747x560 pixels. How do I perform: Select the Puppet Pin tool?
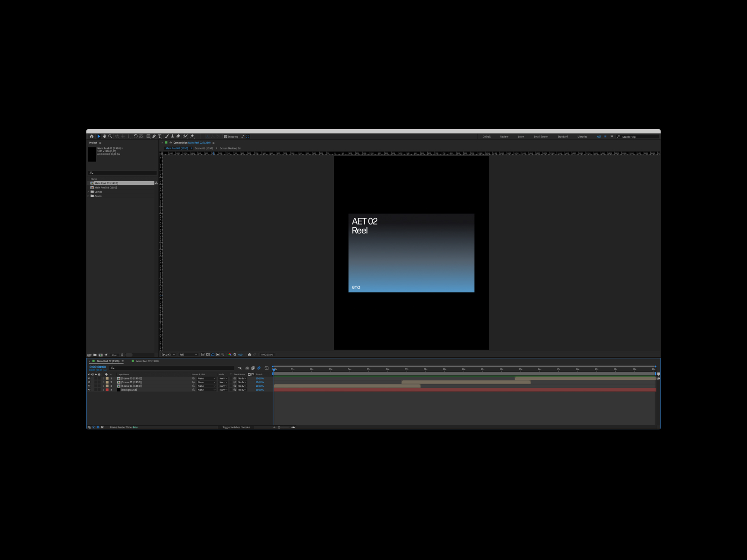192,136
